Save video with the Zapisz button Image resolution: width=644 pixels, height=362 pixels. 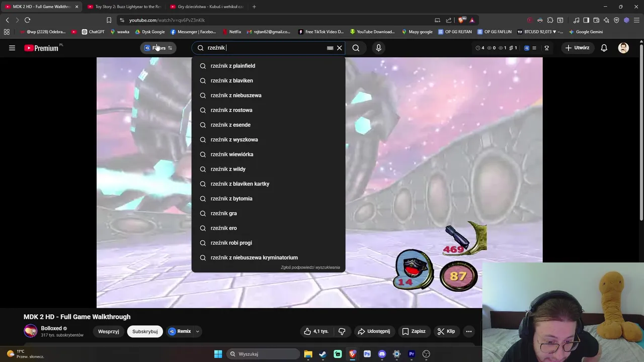(x=414, y=331)
